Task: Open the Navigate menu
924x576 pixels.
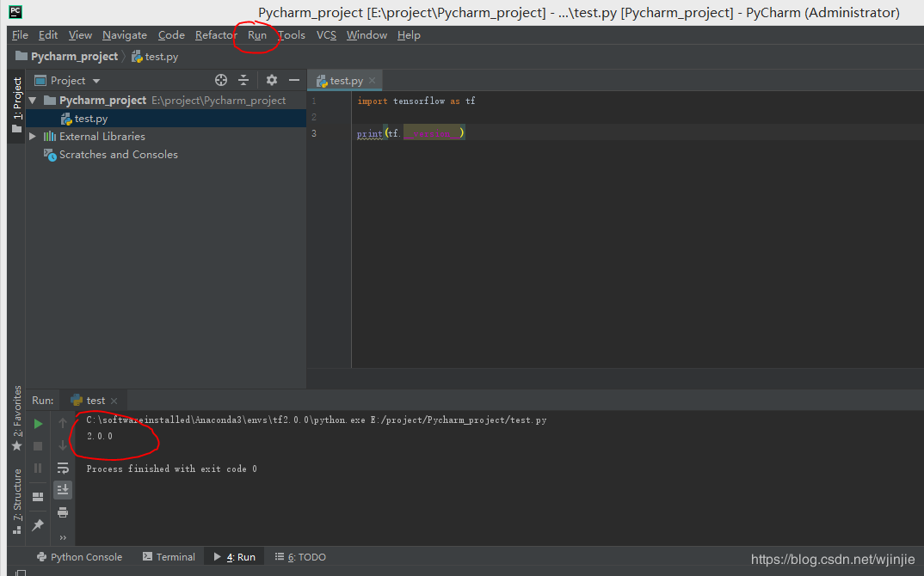Action: point(125,35)
